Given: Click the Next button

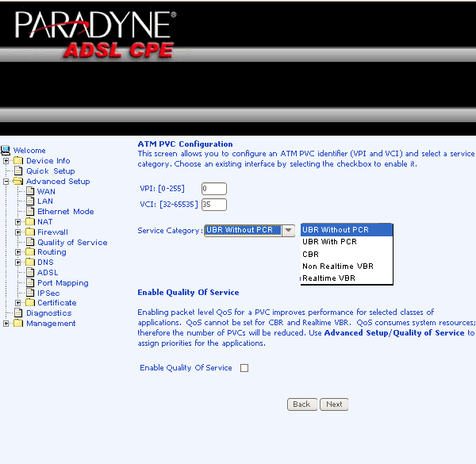Looking at the screenshot, I should (334, 405).
